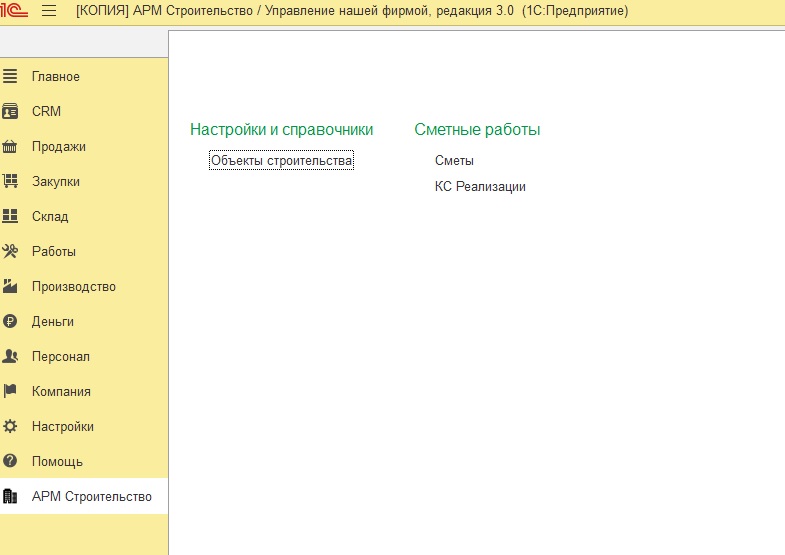
Task: Select the АРМ Строительство section label
Action: [x=92, y=496]
